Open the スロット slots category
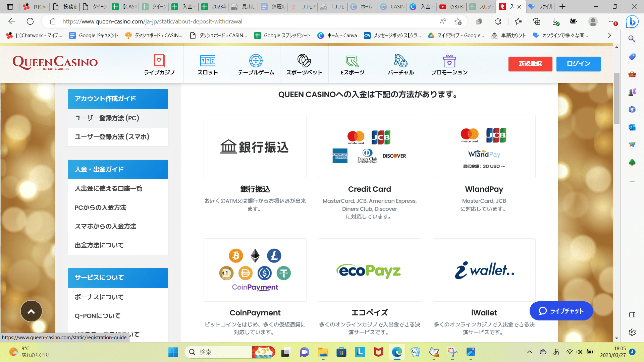This screenshot has height=362, width=644. pos(208,65)
